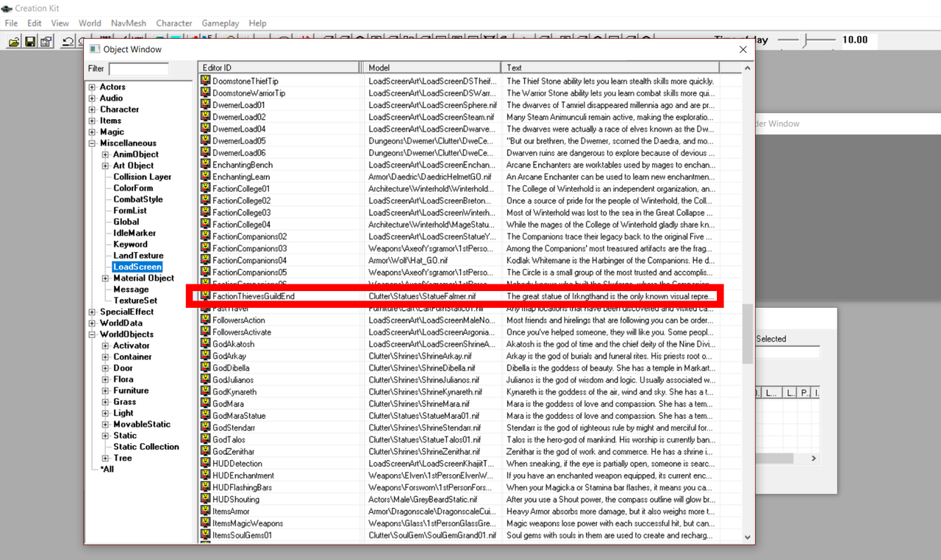Click the icon beside FactionThievesGuildEnd
The image size is (941, 560).
pyautogui.click(x=206, y=296)
